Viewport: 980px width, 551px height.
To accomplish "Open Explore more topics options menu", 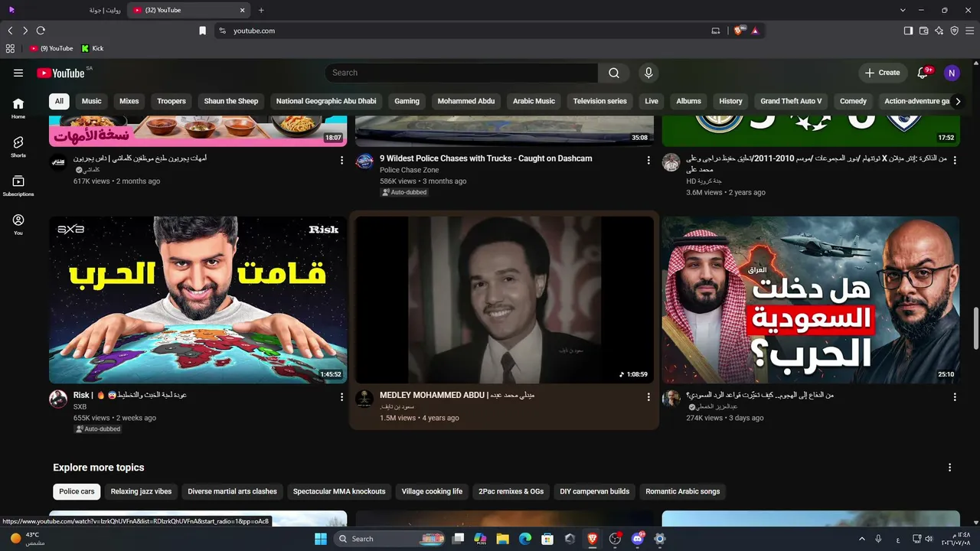I will coord(950,468).
